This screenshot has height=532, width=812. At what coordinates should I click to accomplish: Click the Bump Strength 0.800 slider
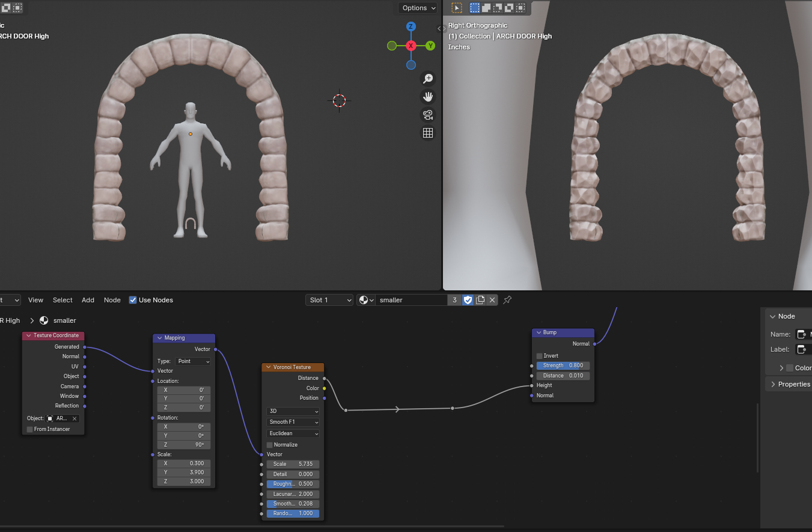pyautogui.click(x=563, y=365)
